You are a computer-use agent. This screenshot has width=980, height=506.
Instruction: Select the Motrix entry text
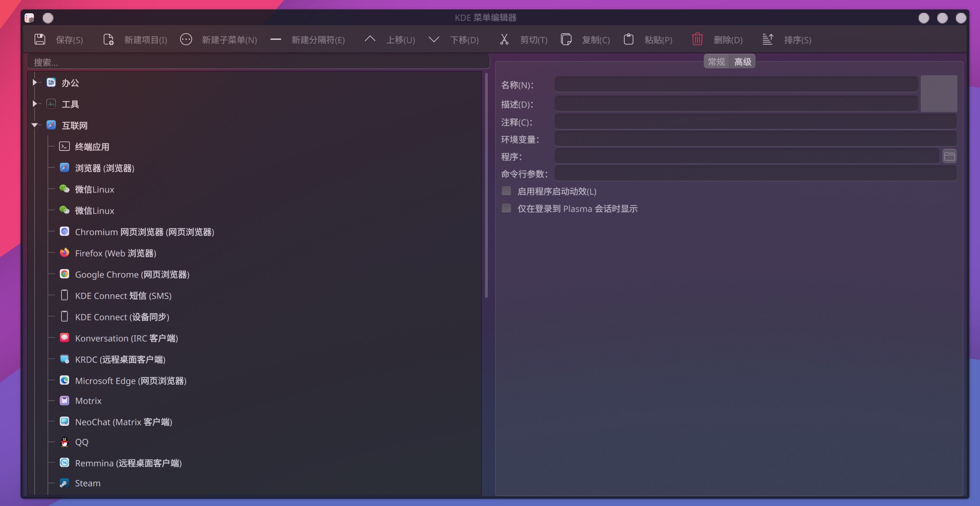pyautogui.click(x=88, y=401)
